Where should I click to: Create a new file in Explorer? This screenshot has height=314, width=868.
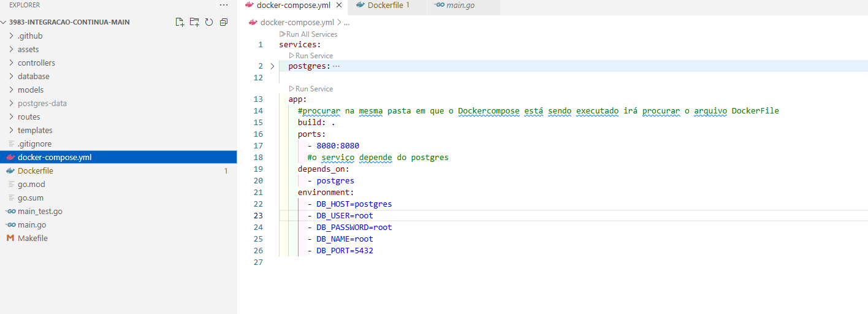pos(180,22)
